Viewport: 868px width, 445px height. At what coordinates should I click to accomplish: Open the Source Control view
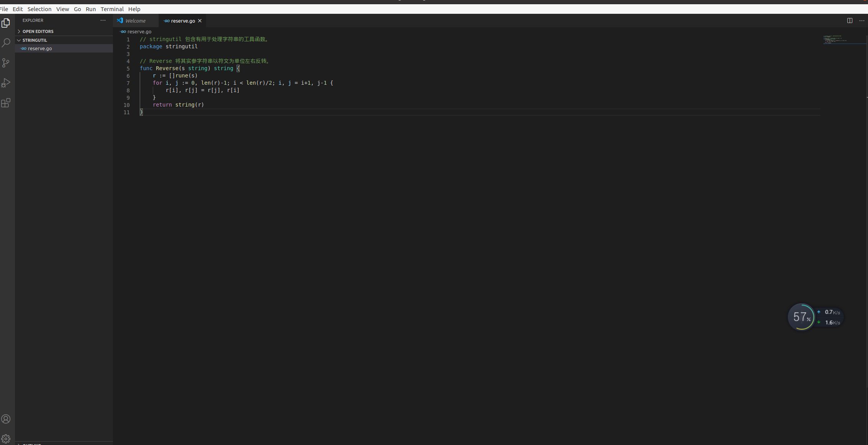6,63
